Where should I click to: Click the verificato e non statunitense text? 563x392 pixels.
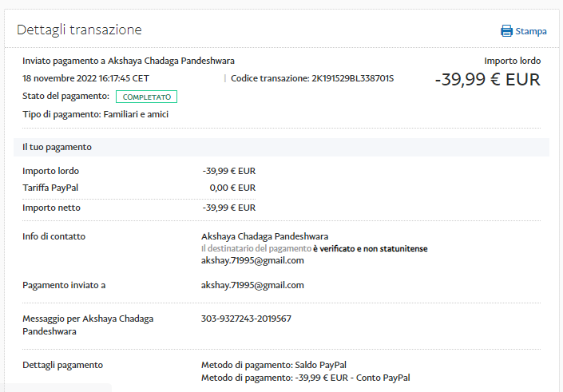point(370,248)
